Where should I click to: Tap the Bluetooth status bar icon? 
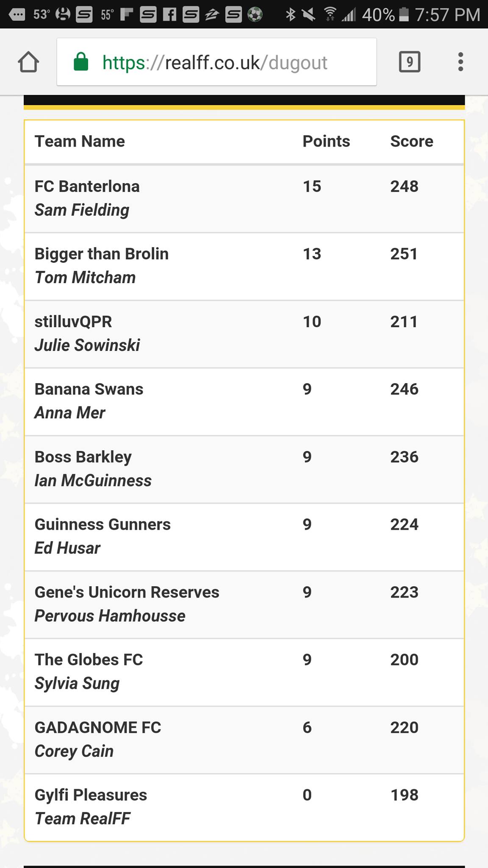point(290,15)
